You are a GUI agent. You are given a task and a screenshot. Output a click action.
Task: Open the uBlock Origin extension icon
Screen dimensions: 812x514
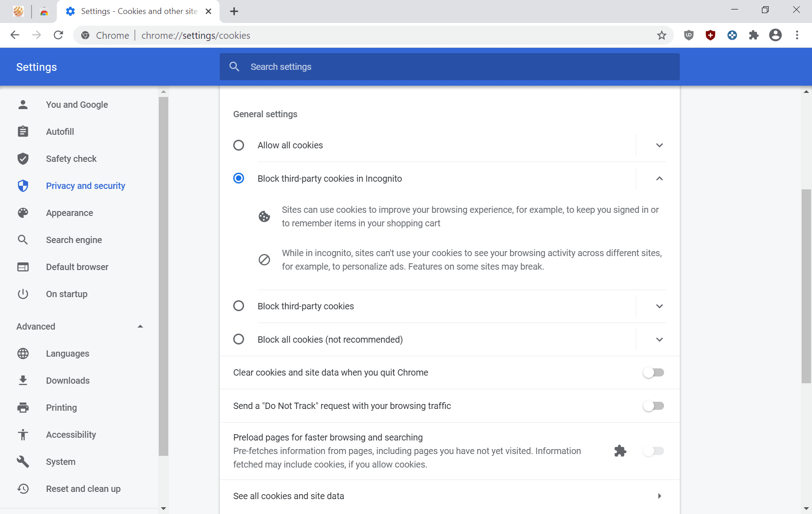(x=688, y=35)
